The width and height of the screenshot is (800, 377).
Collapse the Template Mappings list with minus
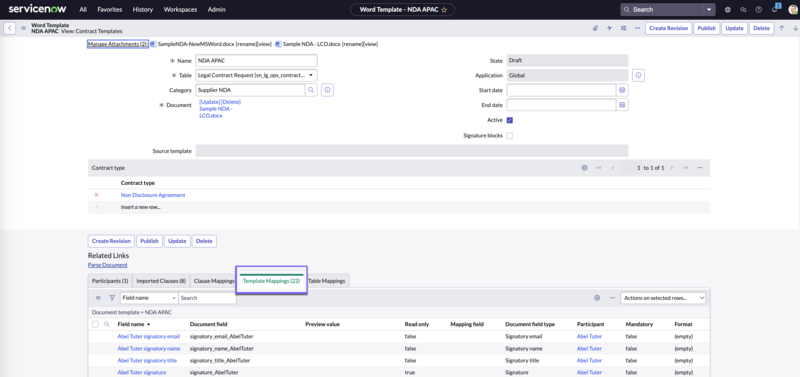pos(612,298)
